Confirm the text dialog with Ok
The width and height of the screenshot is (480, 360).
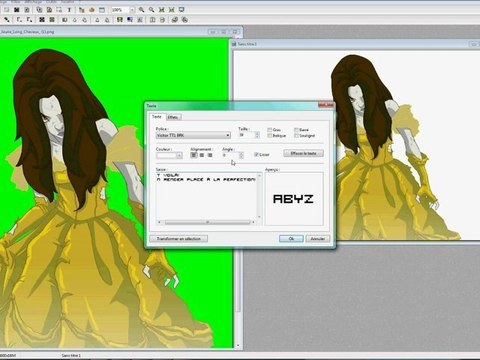coord(291,239)
